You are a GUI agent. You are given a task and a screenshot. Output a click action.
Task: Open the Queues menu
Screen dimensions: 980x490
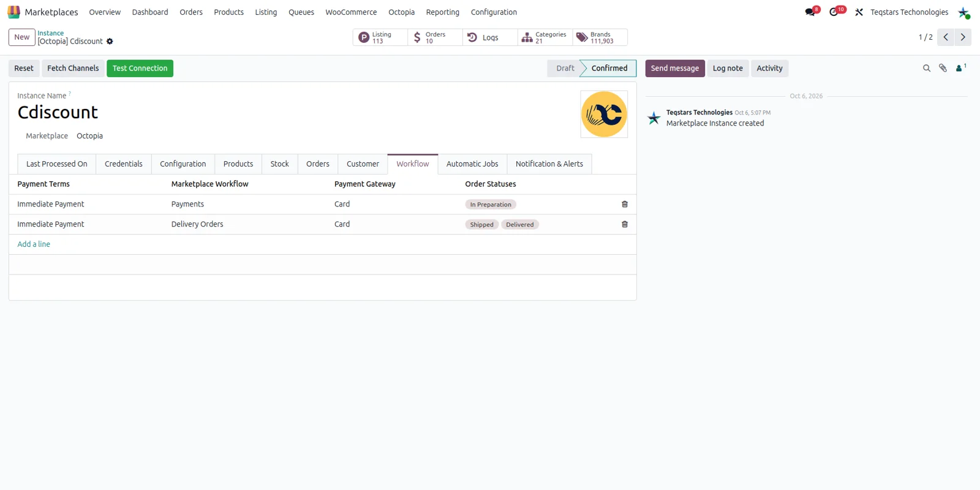pyautogui.click(x=301, y=12)
